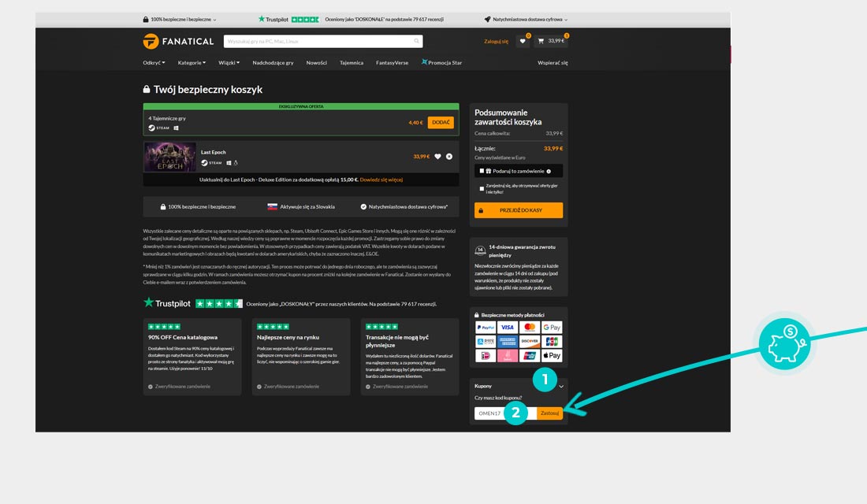Click the 90% OFF Cena katalogowa review card
The height and width of the screenshot is (504, 867).
192,357
